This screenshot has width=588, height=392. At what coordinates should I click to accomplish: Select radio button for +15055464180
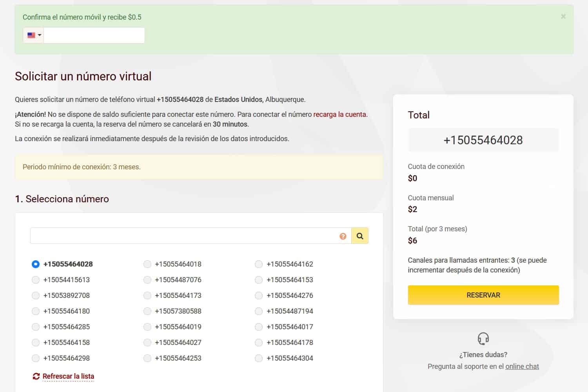[x=36, y=311]
